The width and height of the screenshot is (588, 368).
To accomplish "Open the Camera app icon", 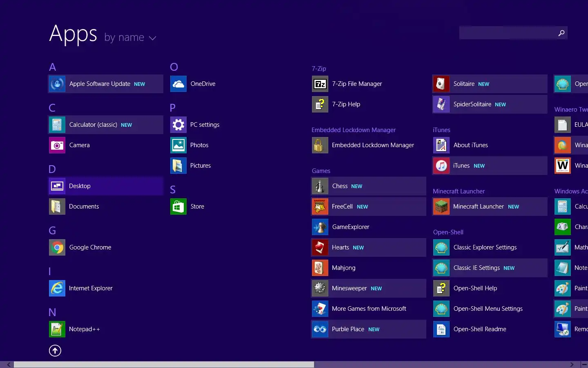I will pyautogui.click(x=57, y=145).
